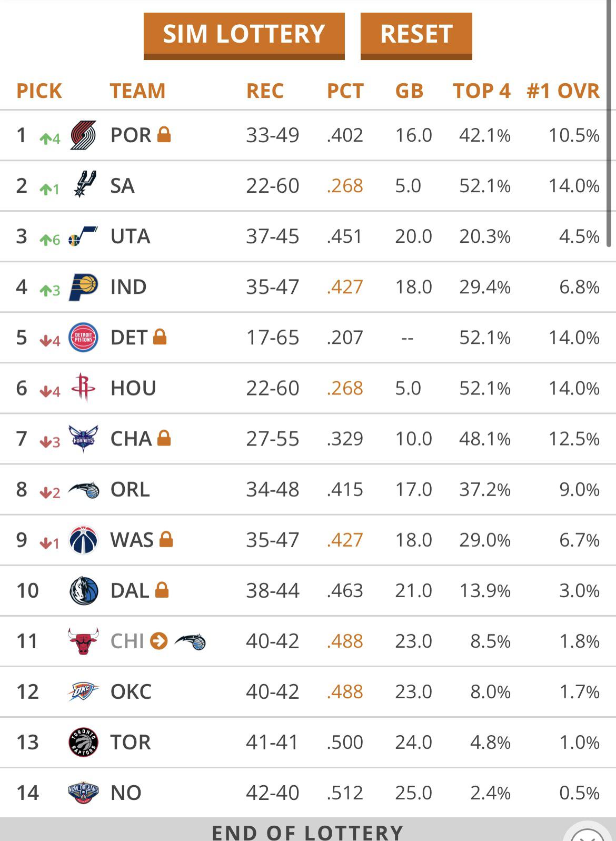Click the PCT column header
Viewport: 616px width, 841px height.
pos(345,91)
